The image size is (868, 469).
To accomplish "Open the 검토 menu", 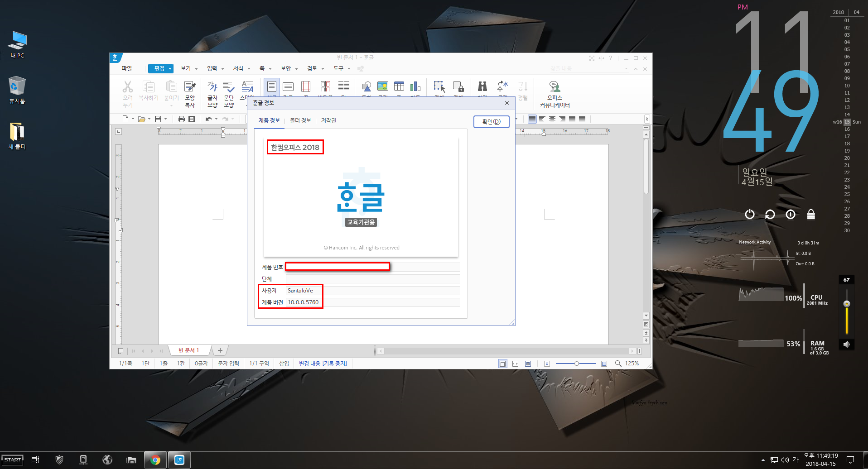I will 312,68.
